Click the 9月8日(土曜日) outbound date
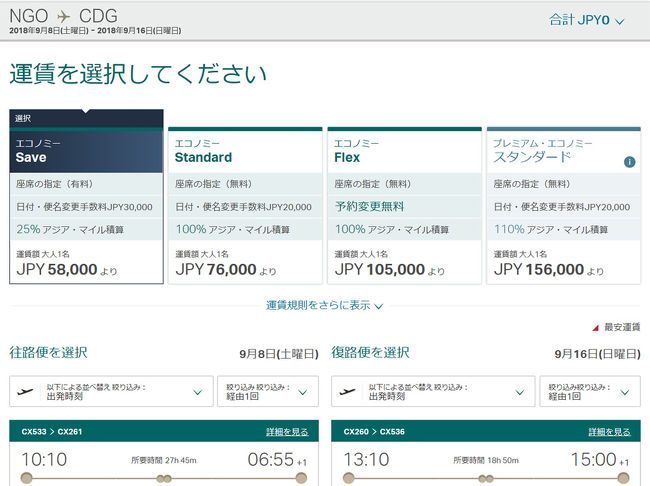The image size is (650, 486). click(279, 354)
